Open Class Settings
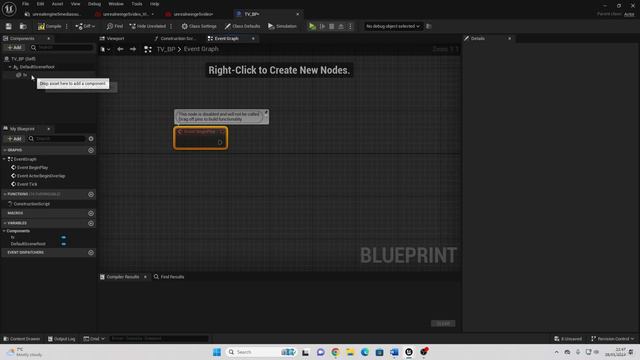The width and height of the screenshot is (640, 360). click(199, 26)
